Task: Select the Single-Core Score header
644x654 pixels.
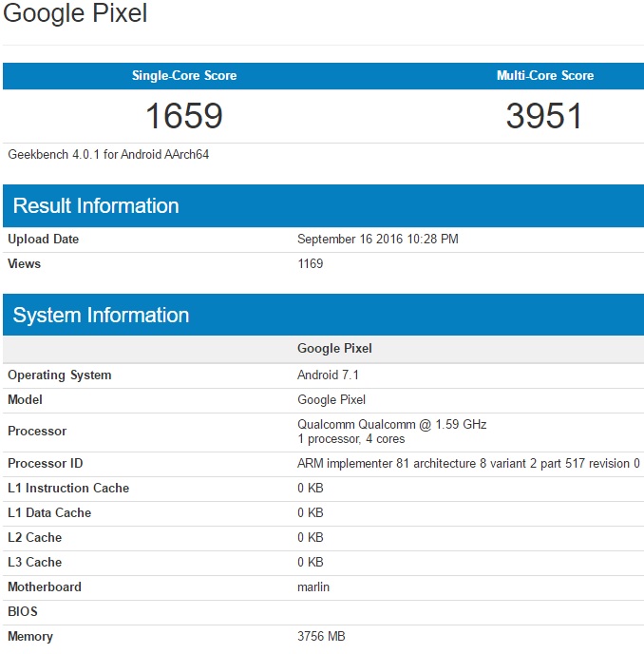Action: click(x=184, y=75)
